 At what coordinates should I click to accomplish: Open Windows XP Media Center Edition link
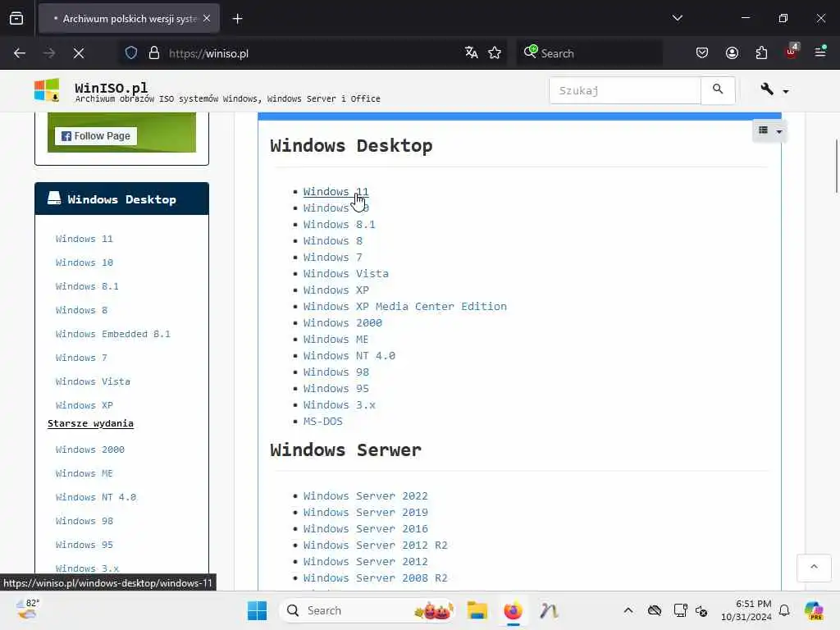pyautogui.click(x=405, y=307)
